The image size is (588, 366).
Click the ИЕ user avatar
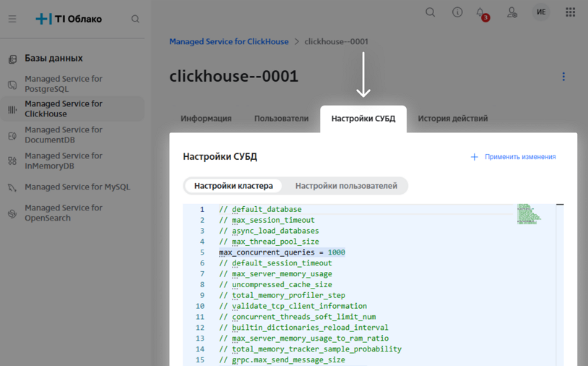click(x=541, y=12)
